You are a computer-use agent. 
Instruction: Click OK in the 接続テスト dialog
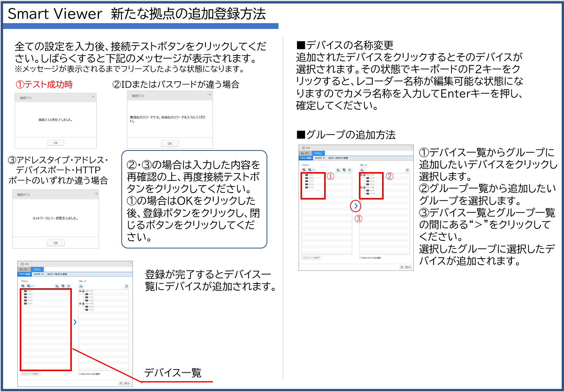pyautogui.click(x=55, y=142)
